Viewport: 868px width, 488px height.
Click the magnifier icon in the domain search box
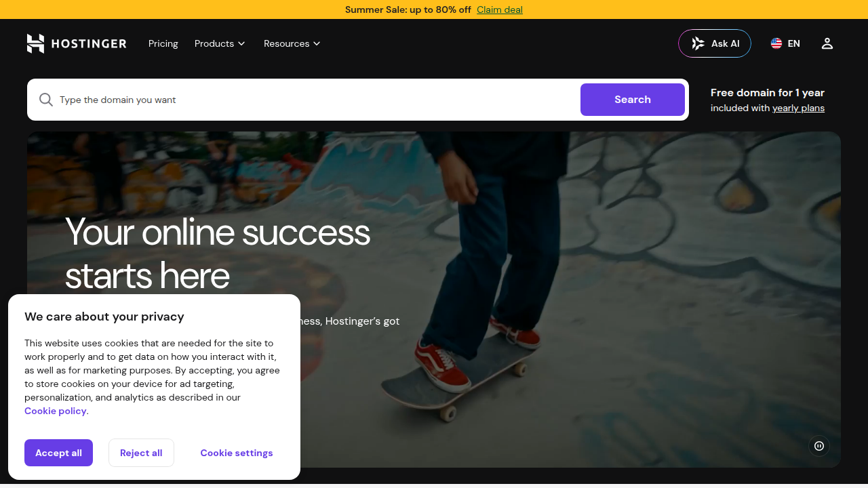point(45,100)
